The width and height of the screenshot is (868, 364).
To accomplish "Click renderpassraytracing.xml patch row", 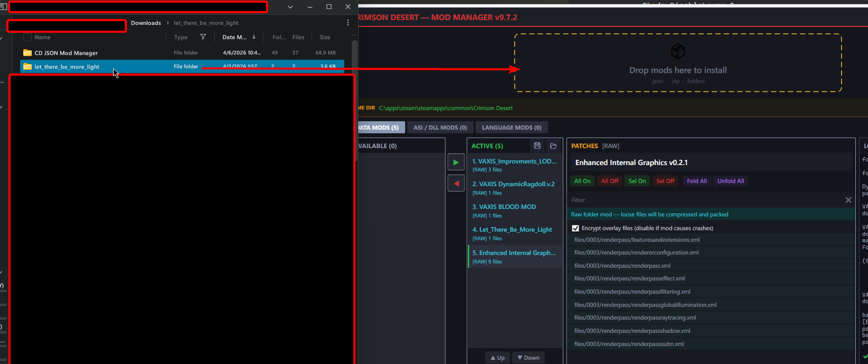I will (x=712, y=317).
